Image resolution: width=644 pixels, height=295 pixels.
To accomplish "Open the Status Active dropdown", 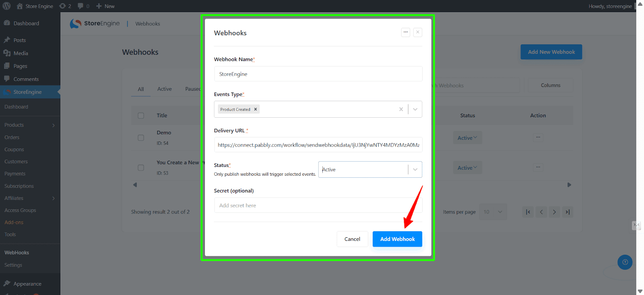I will click(x=370, y=169).
